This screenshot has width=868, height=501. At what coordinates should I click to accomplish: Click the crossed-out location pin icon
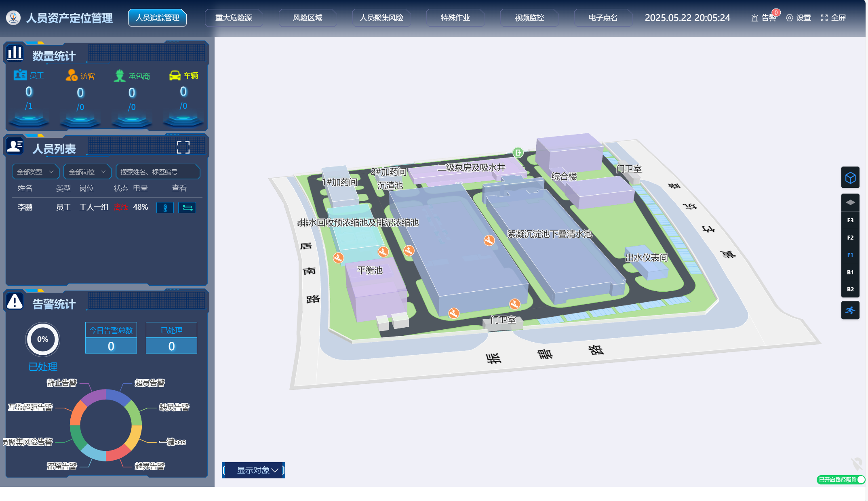pos(856,463)
